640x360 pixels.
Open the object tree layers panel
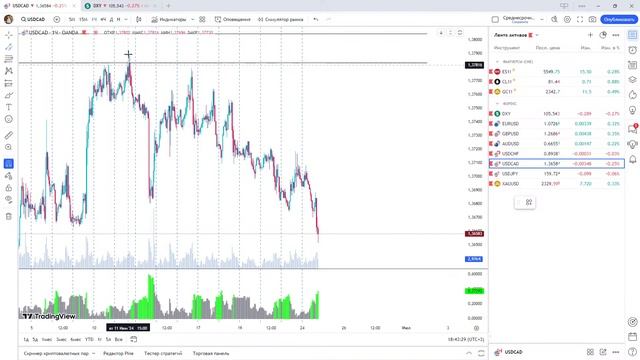(x=633, y=80)
